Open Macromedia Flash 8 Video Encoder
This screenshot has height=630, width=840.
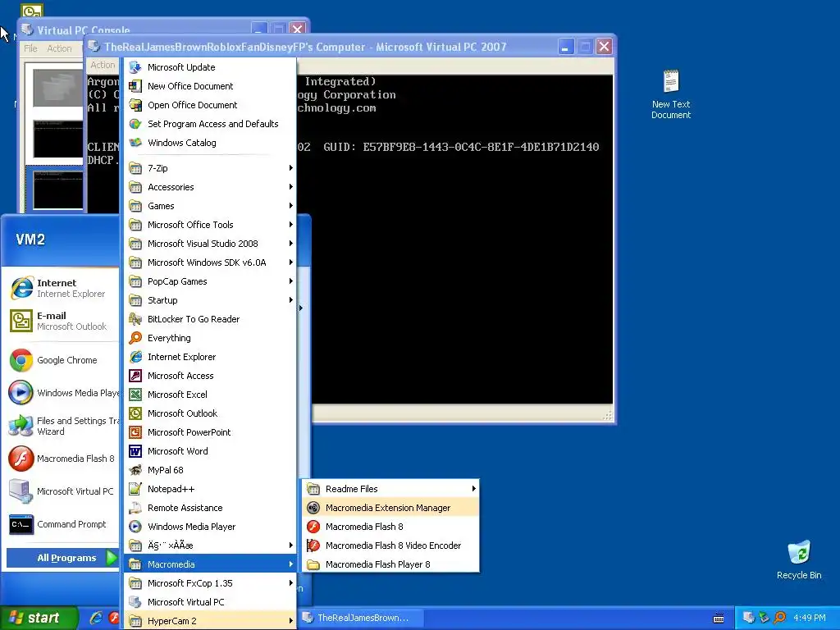pos(390,546)
